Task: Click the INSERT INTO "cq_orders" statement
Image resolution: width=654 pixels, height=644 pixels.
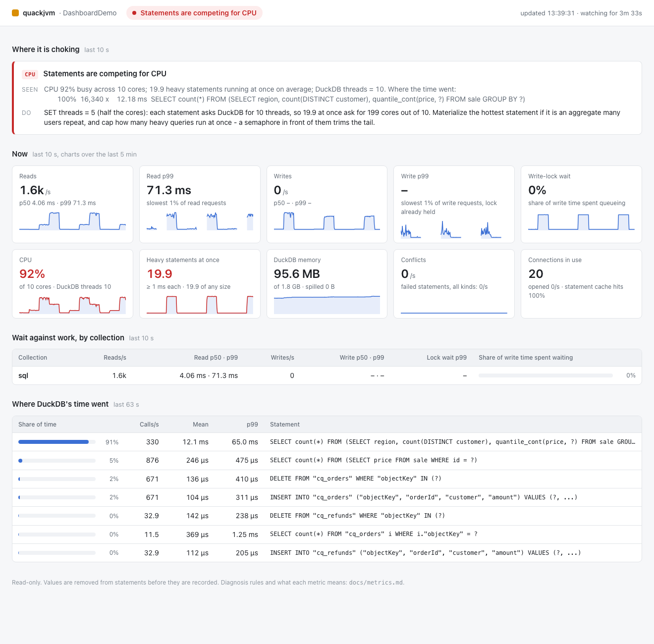Action: (424, 497)
